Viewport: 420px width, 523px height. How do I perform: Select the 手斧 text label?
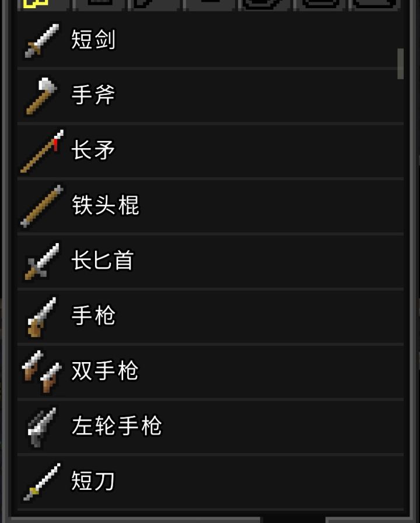pyautogui.click(x=93, y=94)
